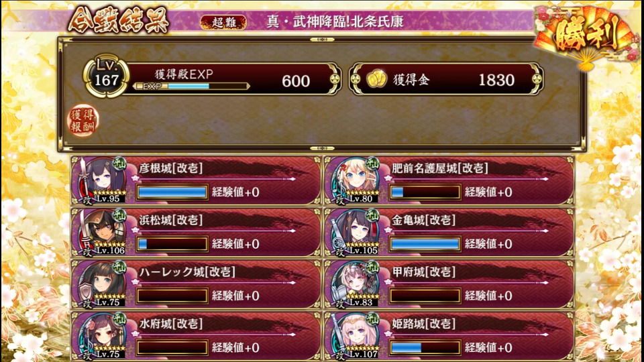Click the 獲得金 1830 panel

(447, 79)
